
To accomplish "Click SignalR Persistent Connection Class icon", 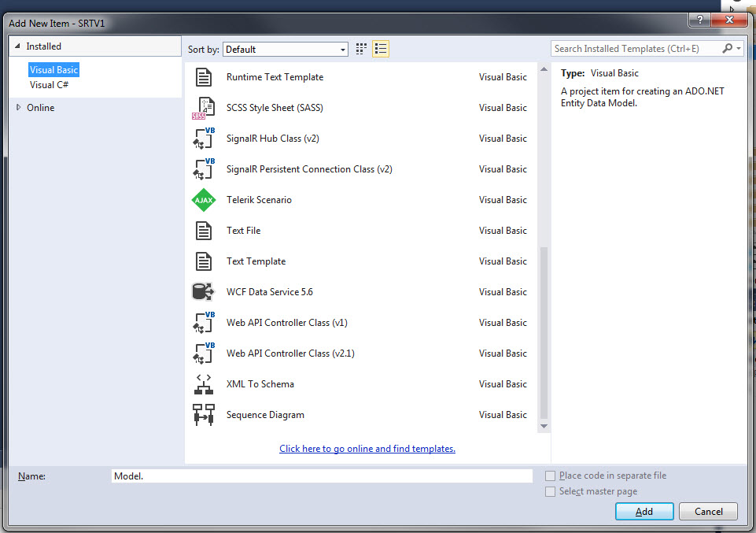I will pos(204,169).
